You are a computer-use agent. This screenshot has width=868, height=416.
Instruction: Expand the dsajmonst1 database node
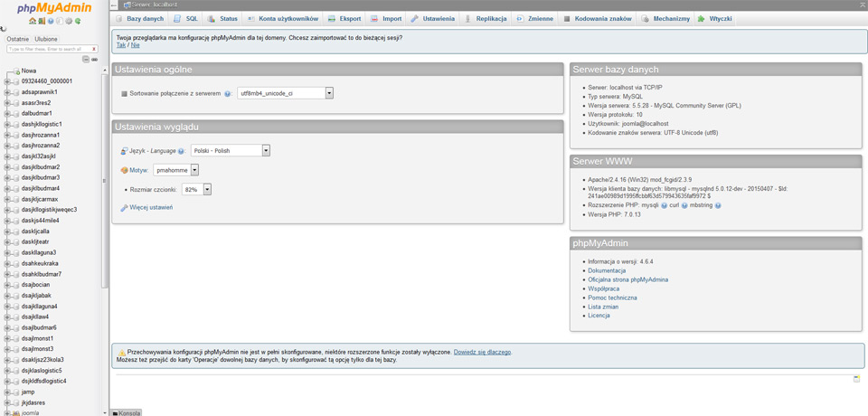[7, 338]
